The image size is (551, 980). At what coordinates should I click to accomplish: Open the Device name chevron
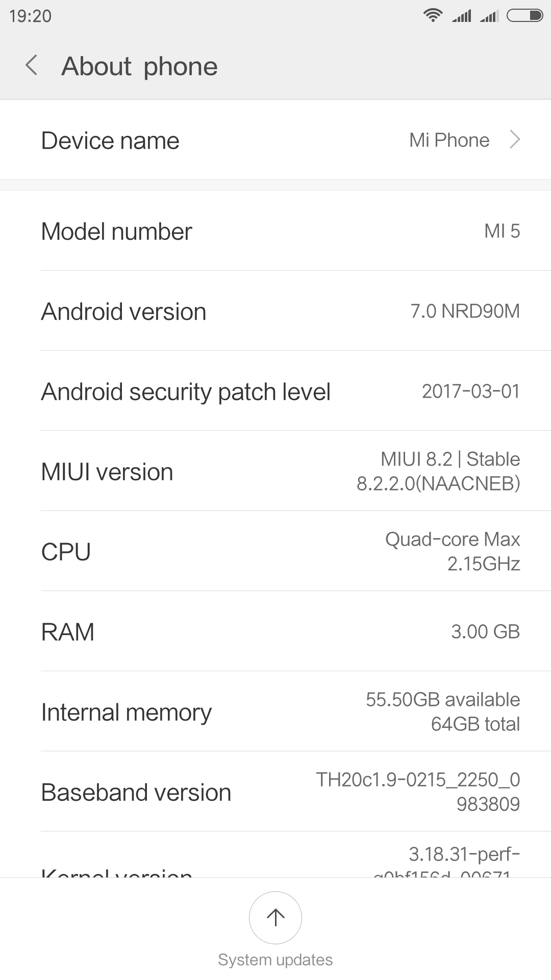pos(515,139)
